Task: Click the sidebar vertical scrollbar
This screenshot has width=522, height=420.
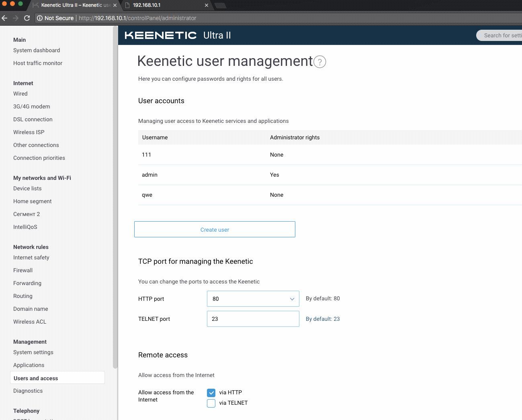Action: pyautogui.click(x=115, y=197)
